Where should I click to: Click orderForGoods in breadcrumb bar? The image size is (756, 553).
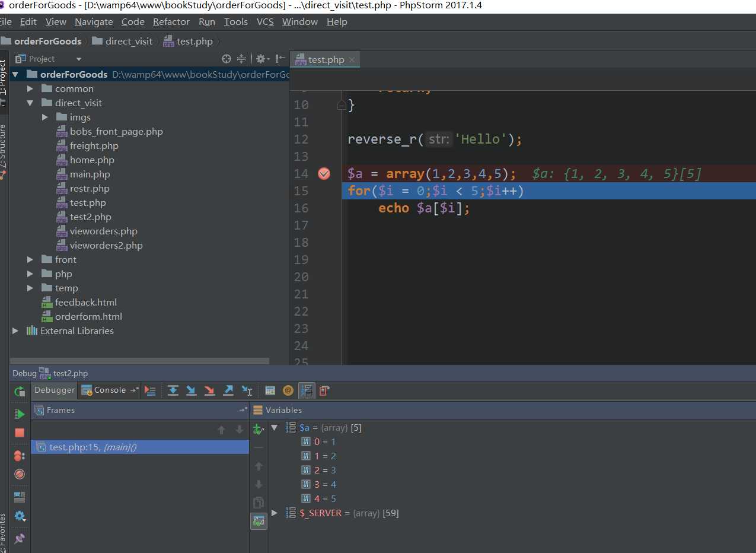click(x=40, y=41)
